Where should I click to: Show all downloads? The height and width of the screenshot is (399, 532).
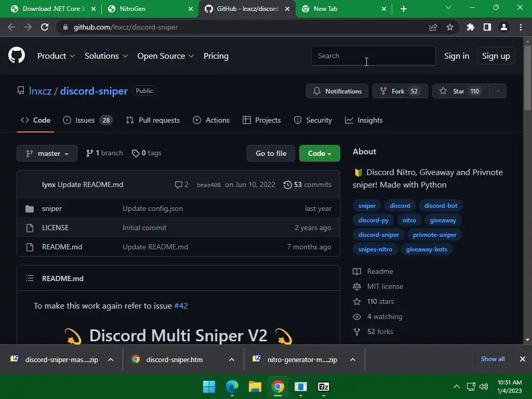click(493, 359)
